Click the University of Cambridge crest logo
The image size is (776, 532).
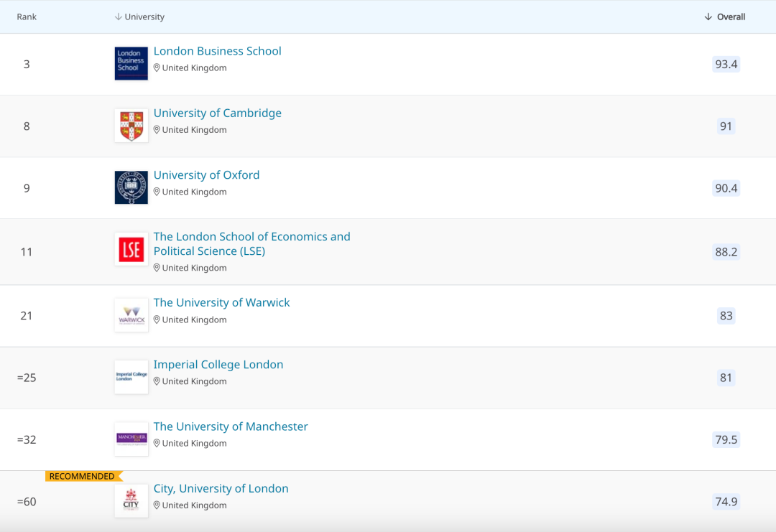tap(131, 126)
